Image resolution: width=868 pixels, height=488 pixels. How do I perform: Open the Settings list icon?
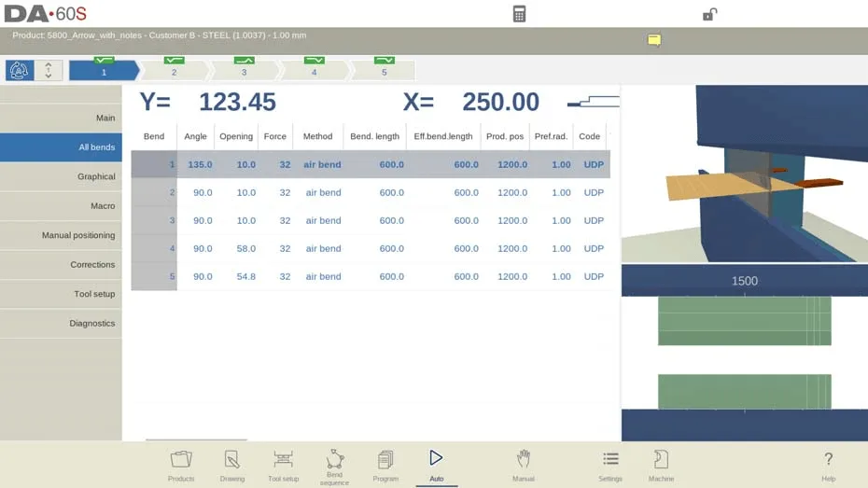[610, 466]
